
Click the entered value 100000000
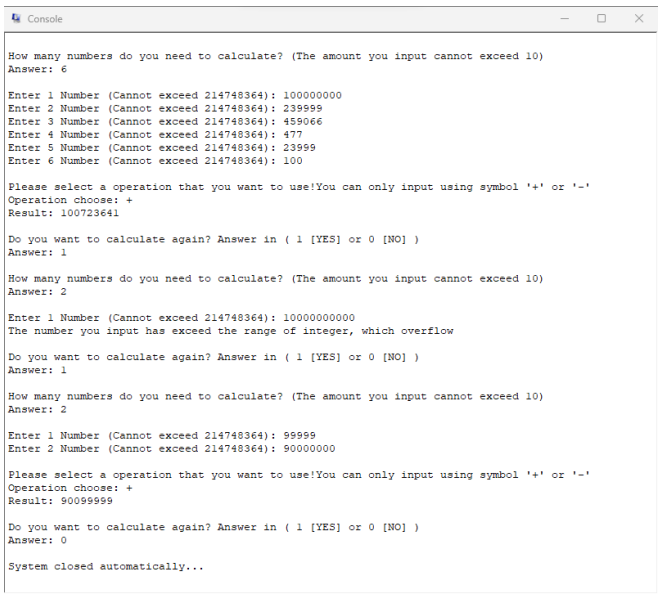pyautogui.click(x=312, y=95)
